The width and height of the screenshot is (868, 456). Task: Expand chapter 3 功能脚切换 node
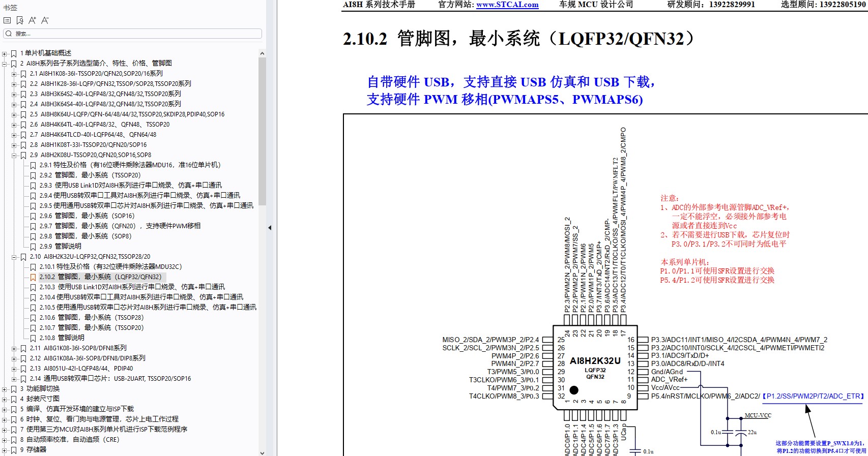pos(5,389)
